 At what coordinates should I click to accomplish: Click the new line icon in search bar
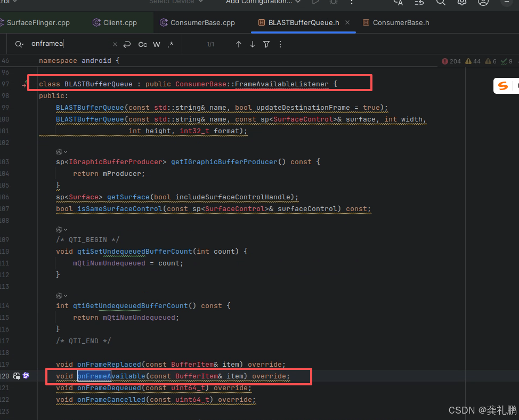[127, 44]
